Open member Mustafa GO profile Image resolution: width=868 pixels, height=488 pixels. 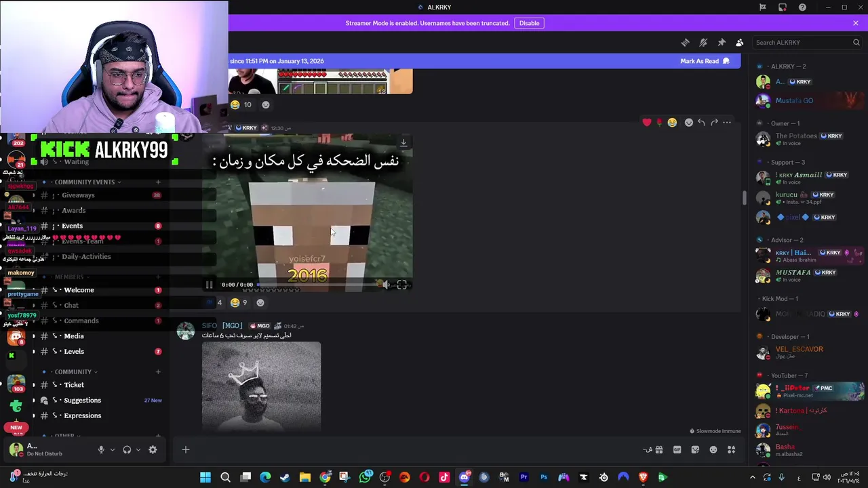pyautogui.click(x=809, y=101)
